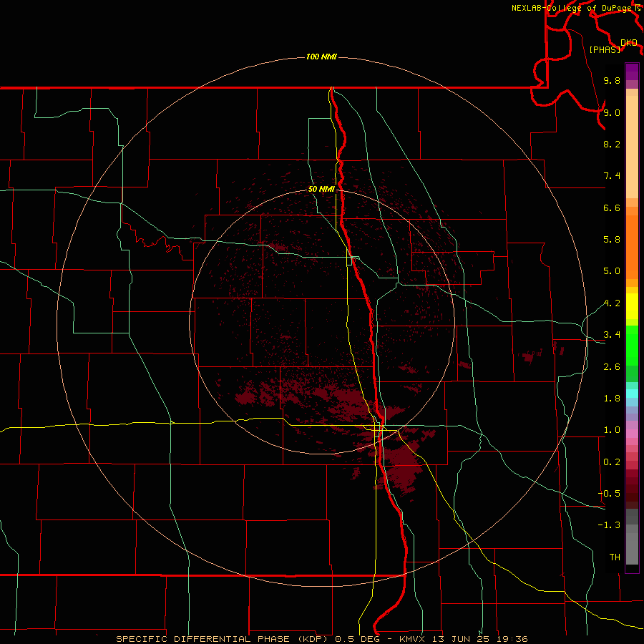Click the "TH" threshold label
The width and height of the screenshot is (644, 644).
coord(615,557)
